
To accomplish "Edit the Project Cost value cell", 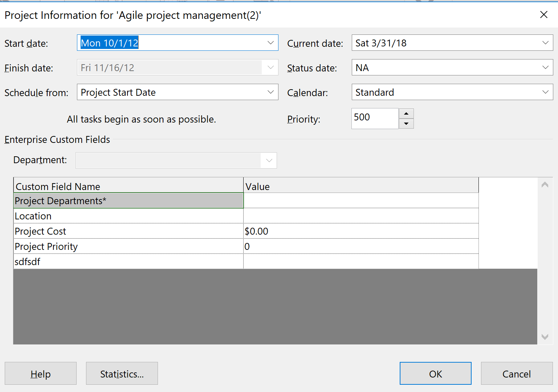I will pos(361,231).
